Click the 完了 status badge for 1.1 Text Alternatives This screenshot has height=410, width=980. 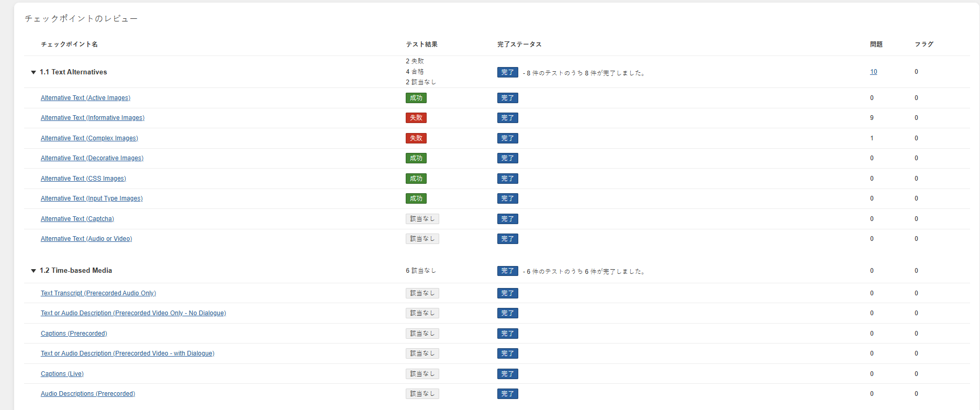pyautogui.click(x=507, y=72)
